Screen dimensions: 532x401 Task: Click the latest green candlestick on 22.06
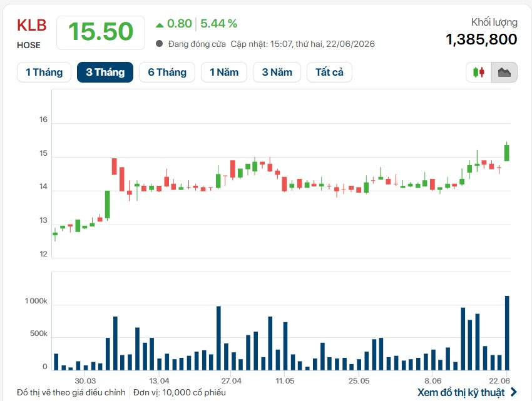click(506, 153)
